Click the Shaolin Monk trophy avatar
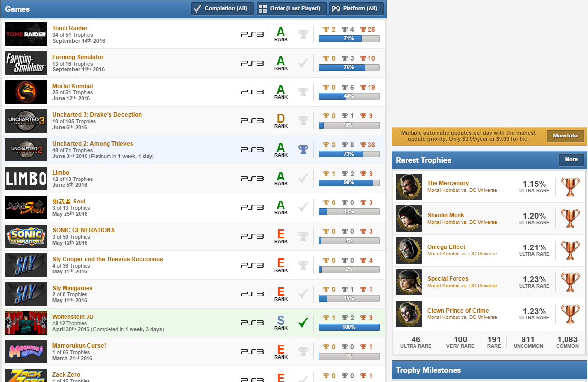 point(409,219)
